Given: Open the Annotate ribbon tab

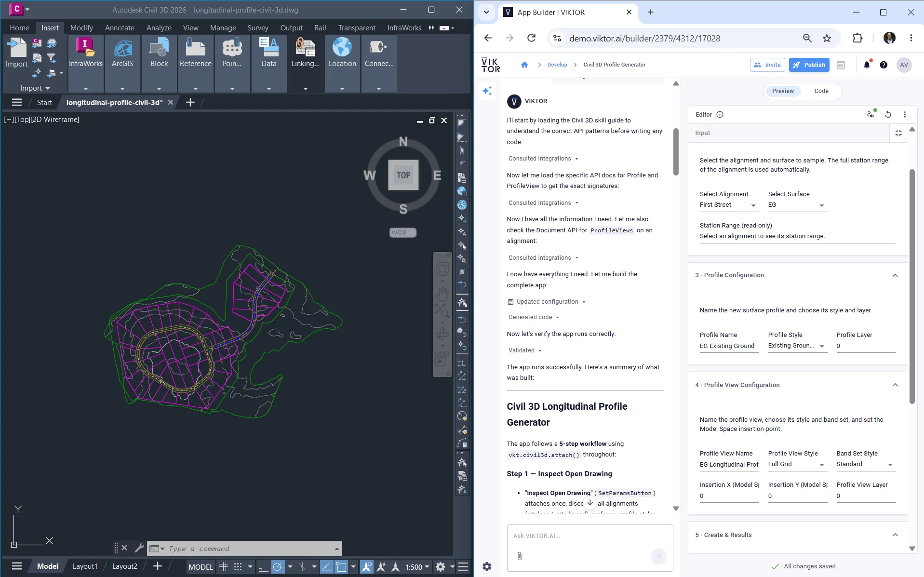Looking at the screenshot, I should pyautogui.click(x=120, y=27).
